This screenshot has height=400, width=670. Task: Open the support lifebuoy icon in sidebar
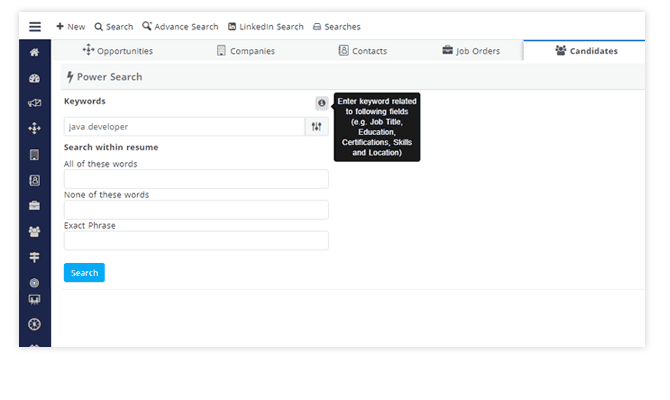(x=35, y=324)
